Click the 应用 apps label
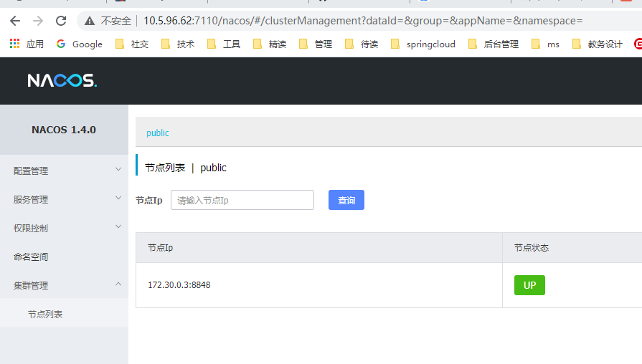The width and height of the screenshot is (642, 364). [35, 44]
